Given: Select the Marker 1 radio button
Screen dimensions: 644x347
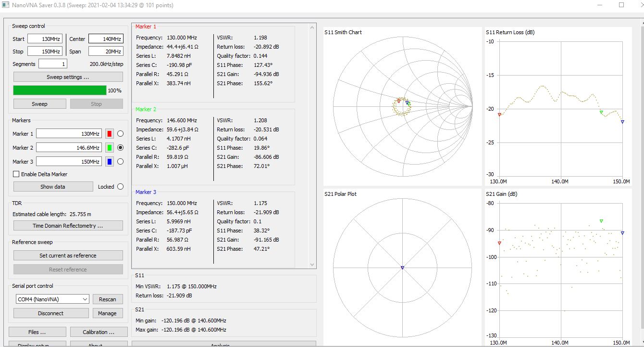Looking at the screenshot, I should point(120,133).
